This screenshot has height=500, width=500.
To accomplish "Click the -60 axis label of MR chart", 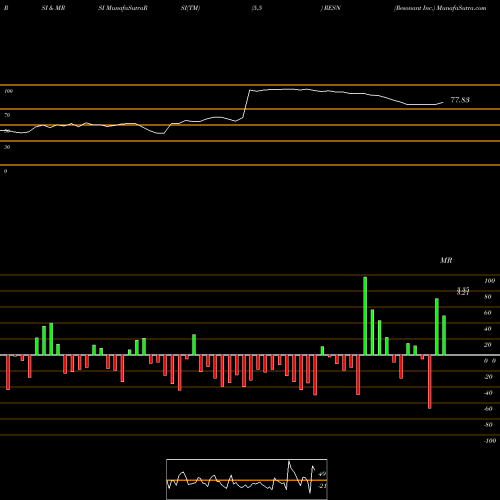I will click(488, 409).
